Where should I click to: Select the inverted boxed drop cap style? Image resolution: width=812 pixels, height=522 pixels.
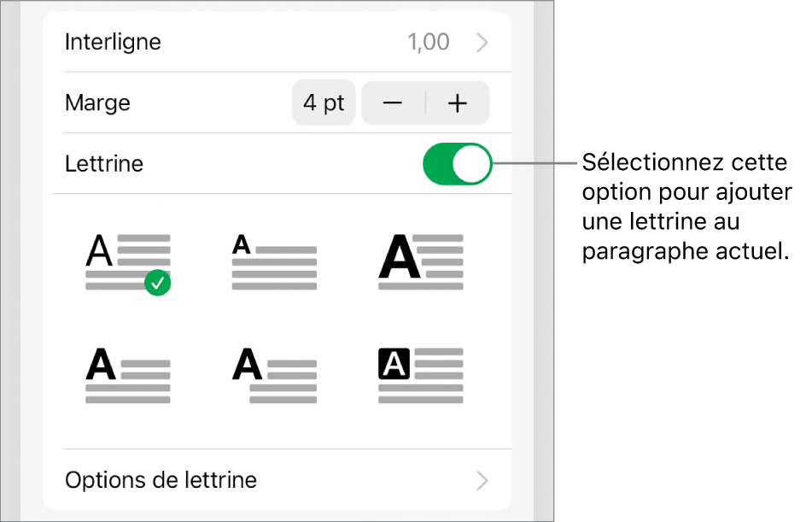tap(420, 375)
